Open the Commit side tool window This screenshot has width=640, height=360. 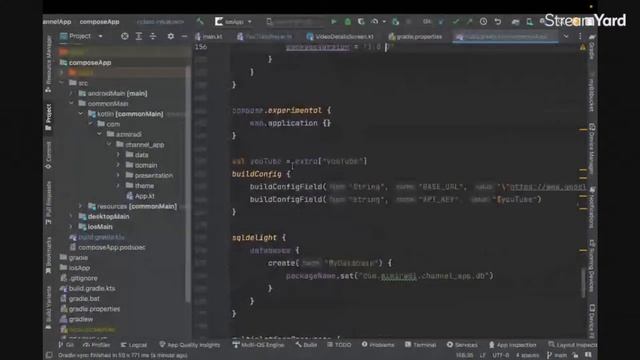point(49,155)
